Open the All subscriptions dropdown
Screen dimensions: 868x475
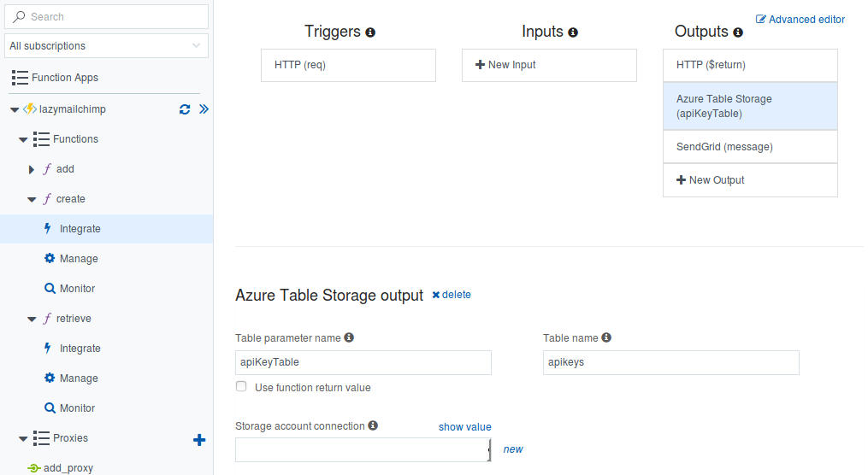pos(106,46)
